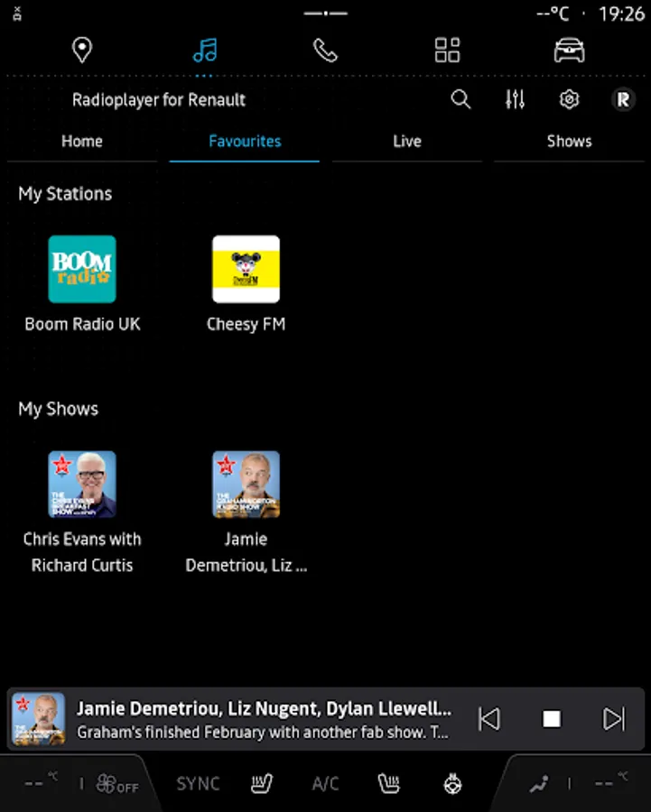Screen dimensions: 651x812
Task: Click the My Stations heading
Action: point(65,194)
